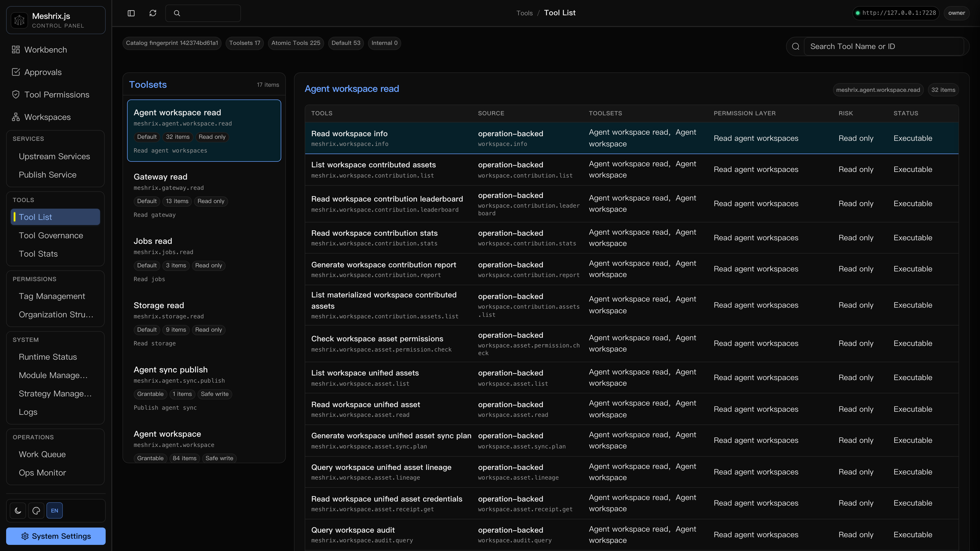Click the refresh icon in top bar
Image resolution: width=980 pixels, height=551 pixels.
153,13
